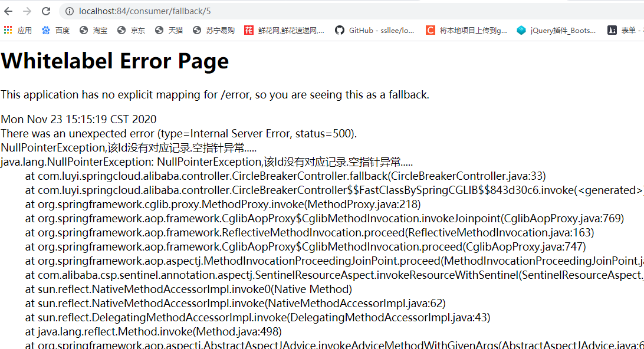
Task: Open the 天猫 bookmark
Action: 169,31
